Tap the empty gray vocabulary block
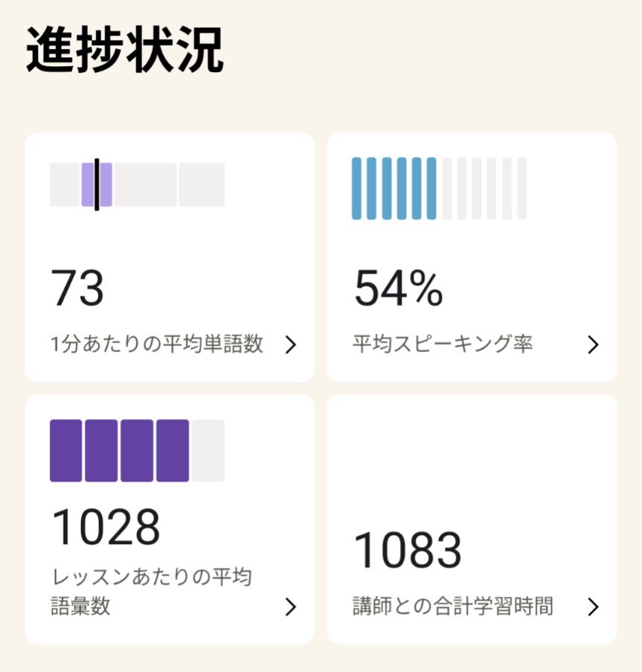The width and height of the screenshot is (642, 672). (208, 450)
